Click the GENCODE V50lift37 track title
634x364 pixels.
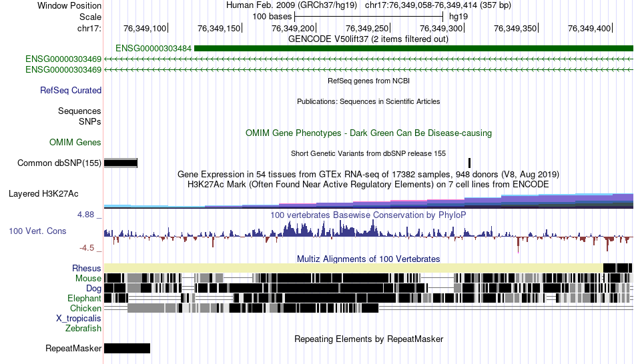368,39
